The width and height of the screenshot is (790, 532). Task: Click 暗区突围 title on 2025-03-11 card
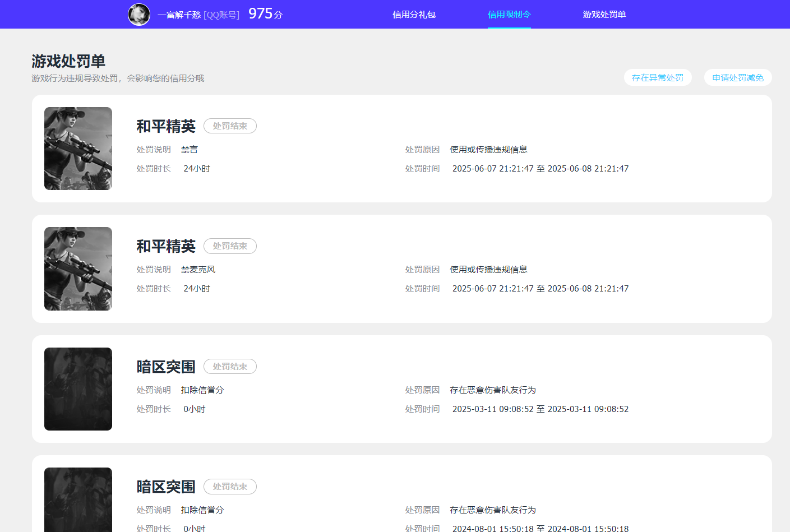[166, 367]
